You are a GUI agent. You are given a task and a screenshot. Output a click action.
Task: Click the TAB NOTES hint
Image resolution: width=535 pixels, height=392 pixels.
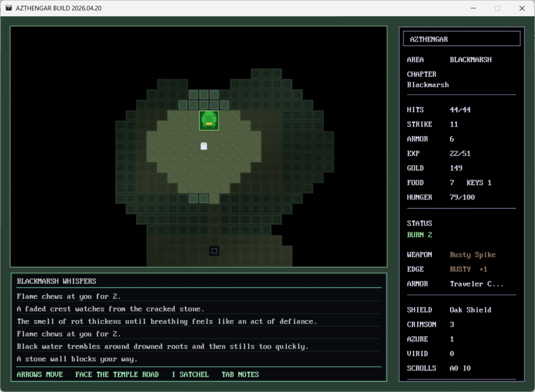pyautogui.click(x=240, y=374)
